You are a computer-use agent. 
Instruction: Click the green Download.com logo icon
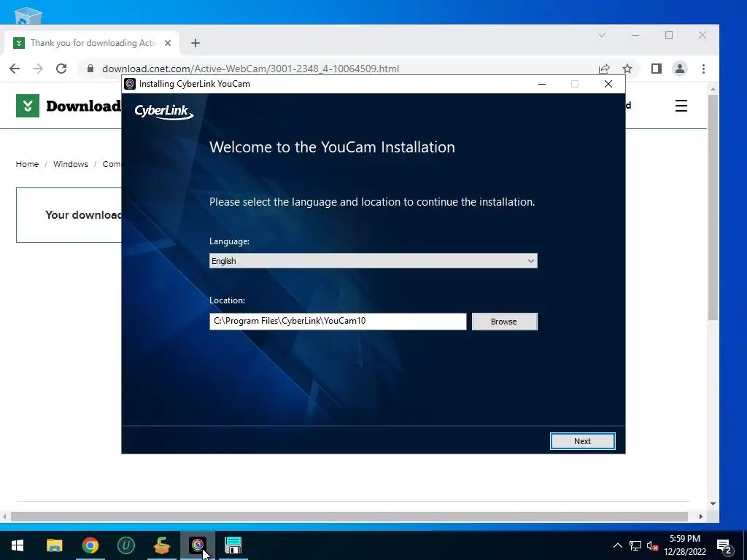(x=28, y=106)
